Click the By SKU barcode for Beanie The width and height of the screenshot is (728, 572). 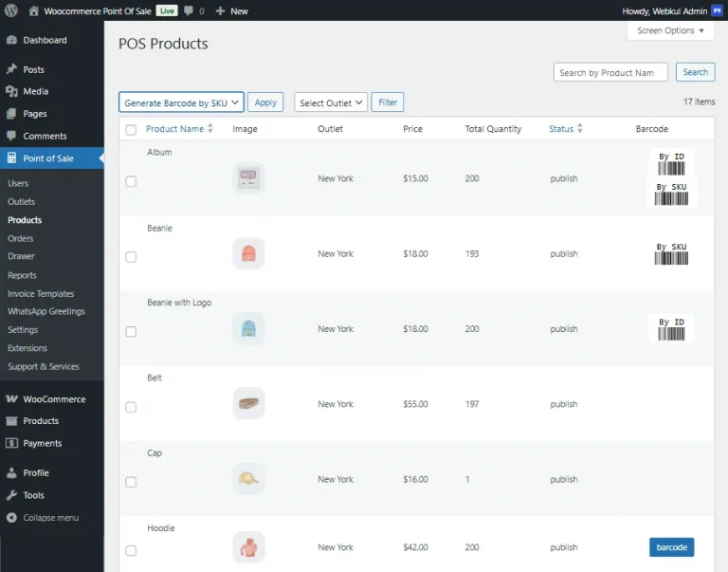coord(671,253)
